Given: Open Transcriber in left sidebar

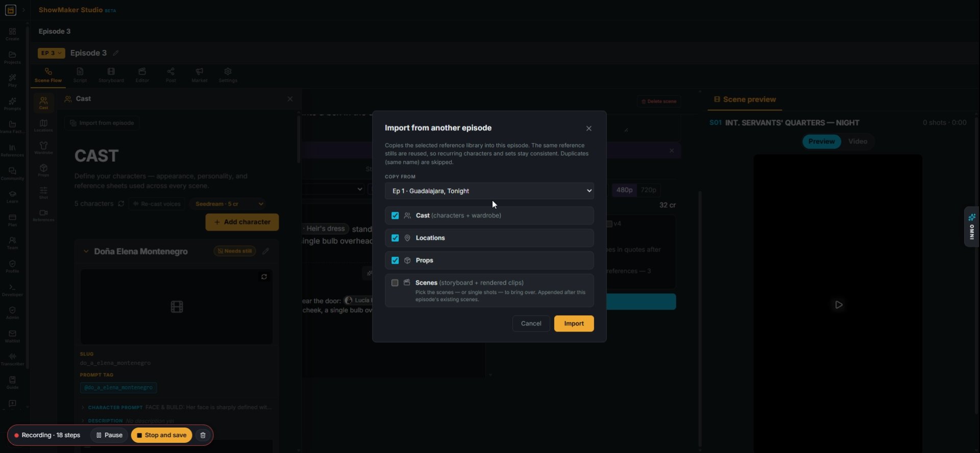Looking at the screenshot, I should (12, 359).
